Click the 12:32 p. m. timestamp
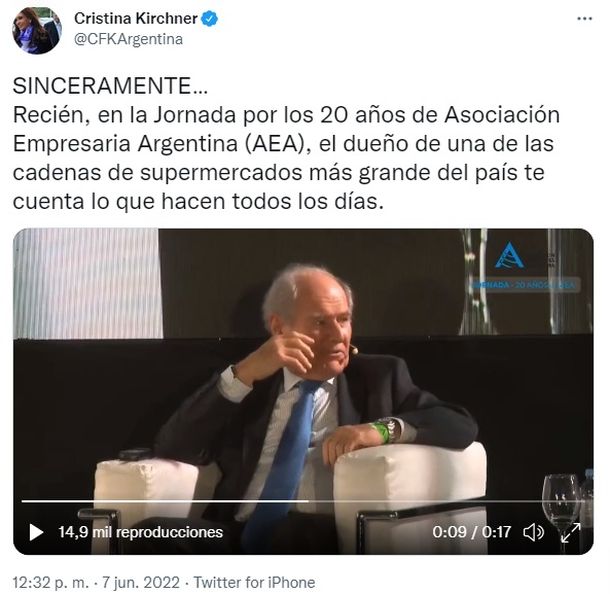The height and width of the screenshot is (594, 610). pos(51,583)
